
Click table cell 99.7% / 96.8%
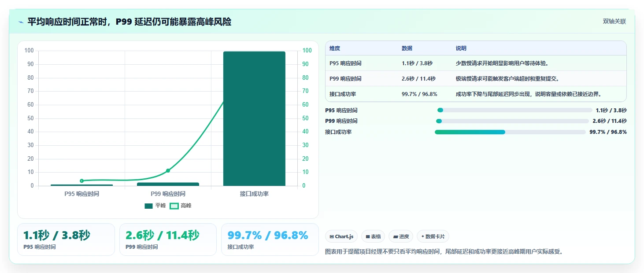[419, 94]
